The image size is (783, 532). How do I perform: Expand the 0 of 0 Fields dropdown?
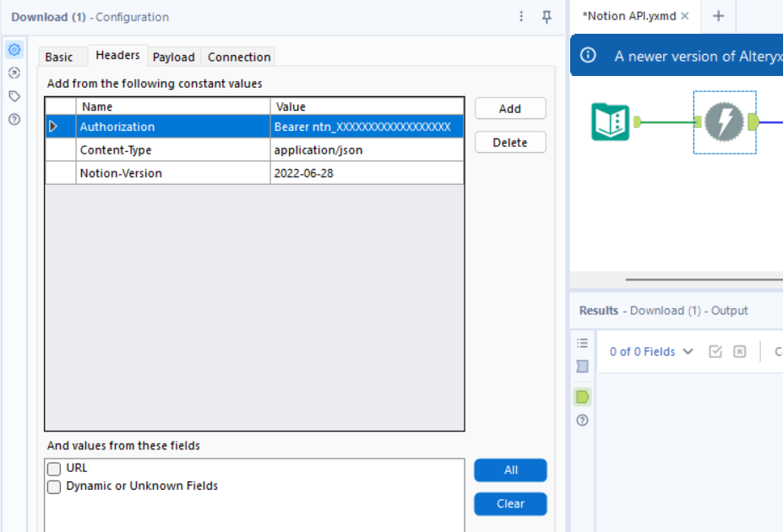pos(652,351)
